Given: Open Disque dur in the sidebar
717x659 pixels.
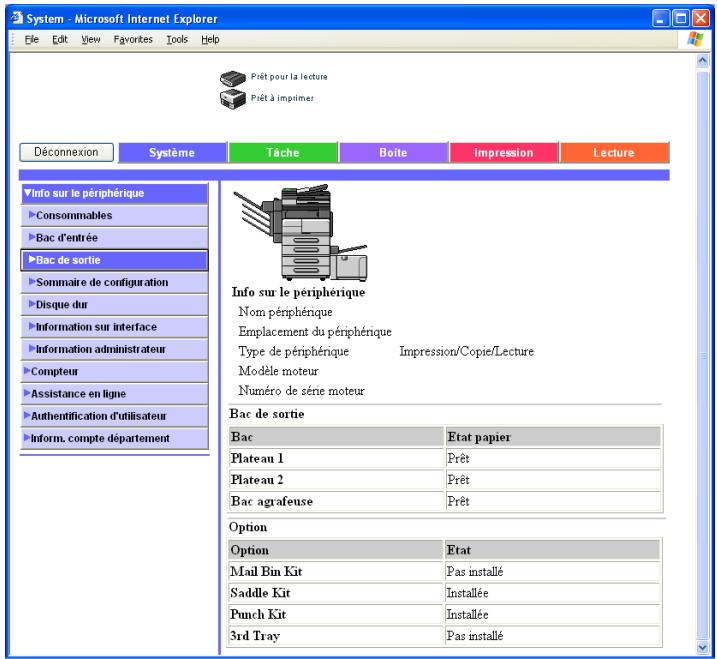Looking at the screenshot, I should (x=114, y=305).
